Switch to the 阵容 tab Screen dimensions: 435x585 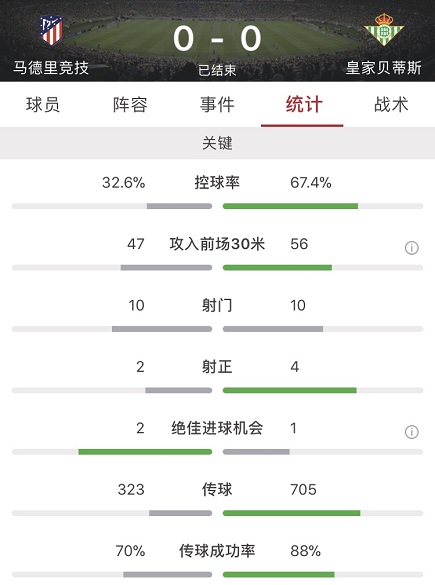130,104
